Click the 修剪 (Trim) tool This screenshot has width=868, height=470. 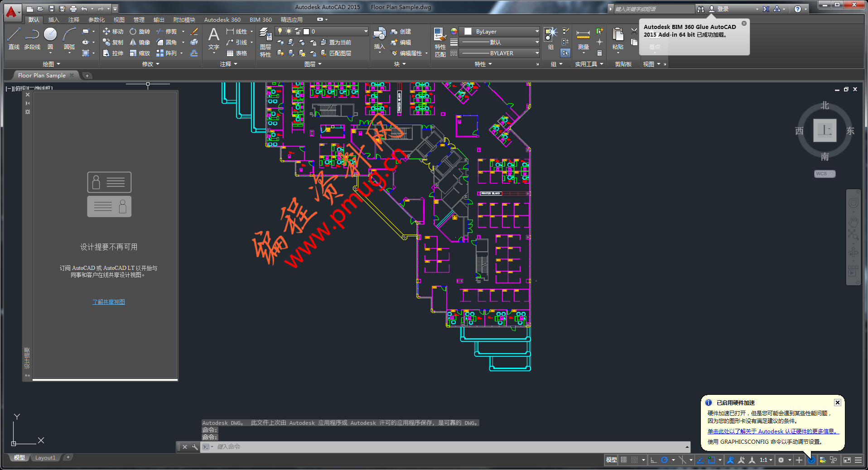[166, 31]
